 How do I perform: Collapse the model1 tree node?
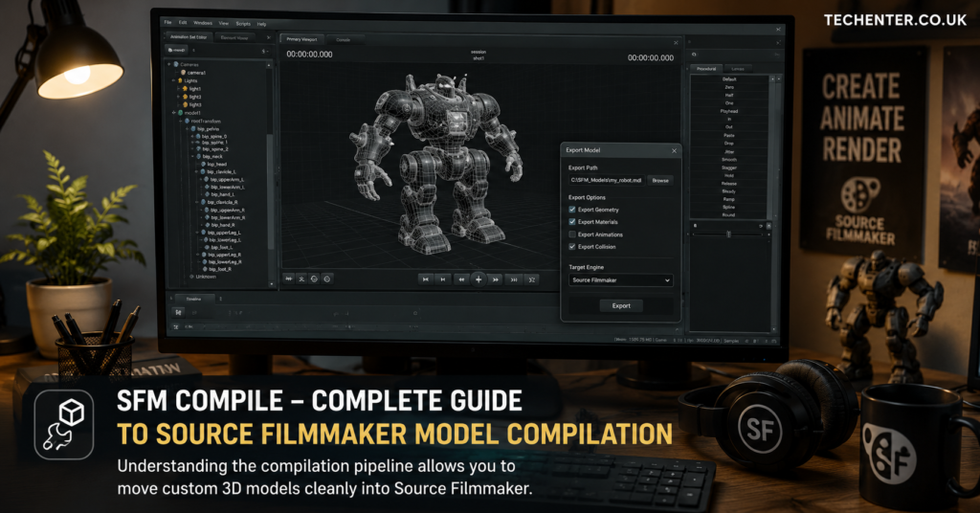pyautogui.click(x=174, y=113)
